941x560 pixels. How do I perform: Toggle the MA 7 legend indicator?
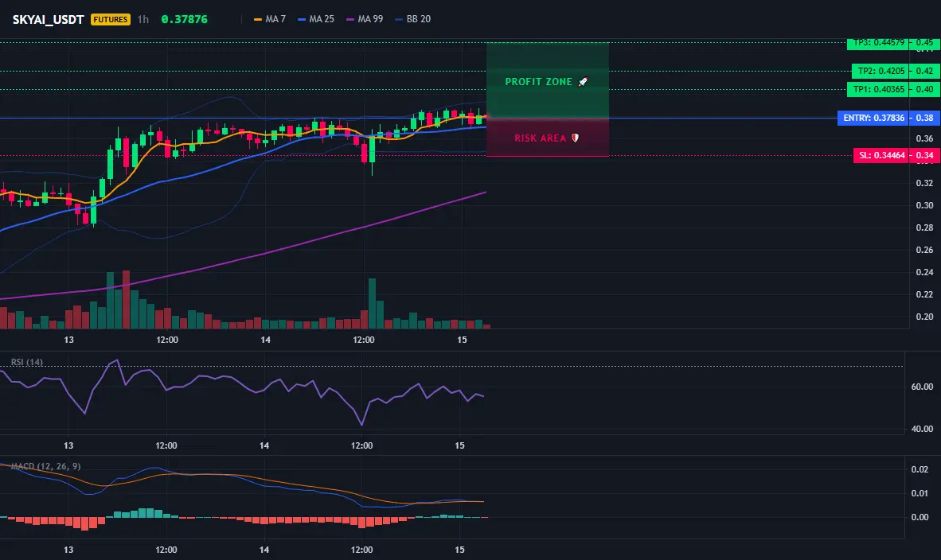point(269,19)
